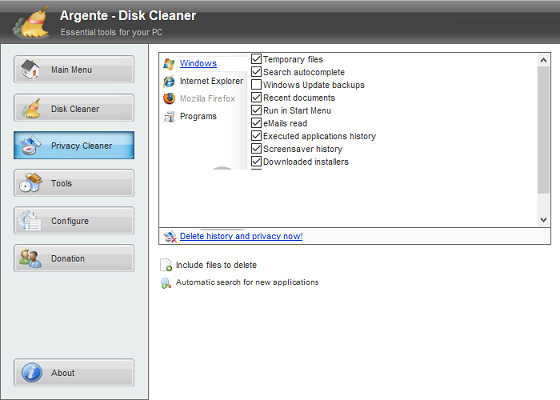Select the Internet Explorer icon
Image resolution: width=560 pixels, height=400 pixels.
pos(169,81)
